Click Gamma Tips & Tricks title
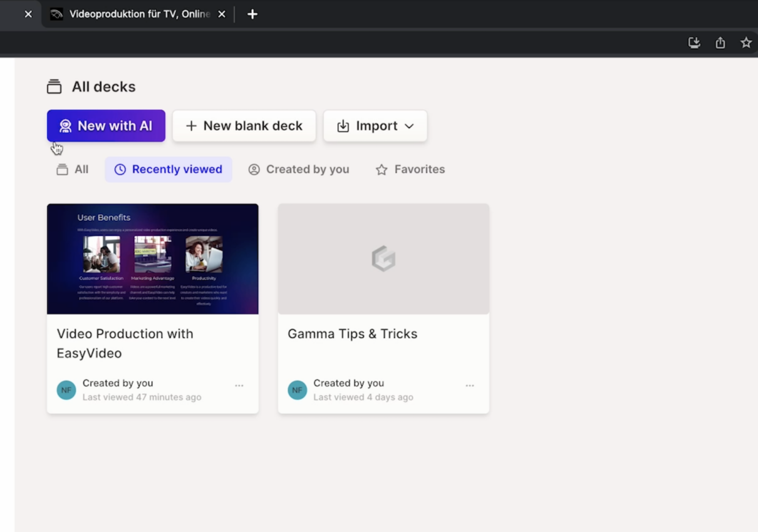The height and width of the screenshot is (532, 758). pyautogui.click(x=353, y=334)
